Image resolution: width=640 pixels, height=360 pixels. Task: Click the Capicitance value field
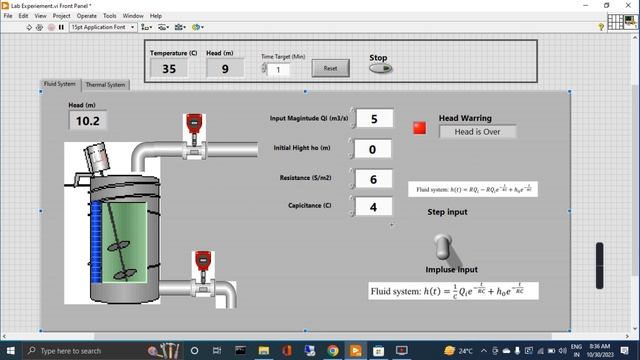click(x=374, y=207)
